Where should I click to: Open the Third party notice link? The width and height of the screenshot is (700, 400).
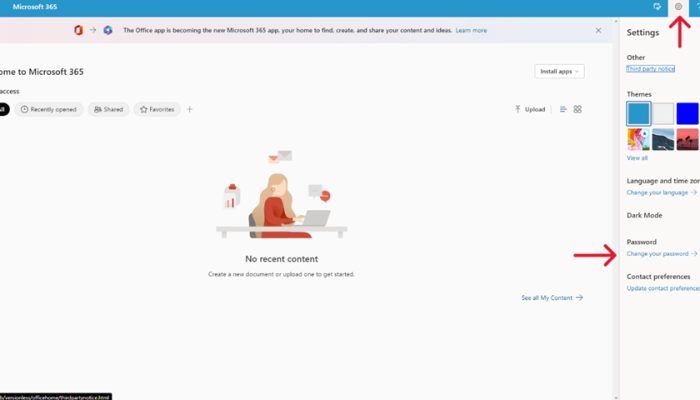(x=650, y=69)
